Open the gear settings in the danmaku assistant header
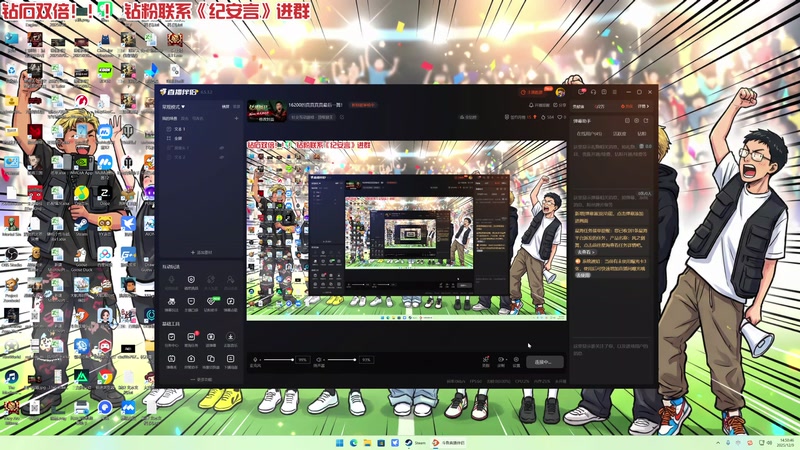The height and width of the screenshot is (450, 800). (636, 121)
